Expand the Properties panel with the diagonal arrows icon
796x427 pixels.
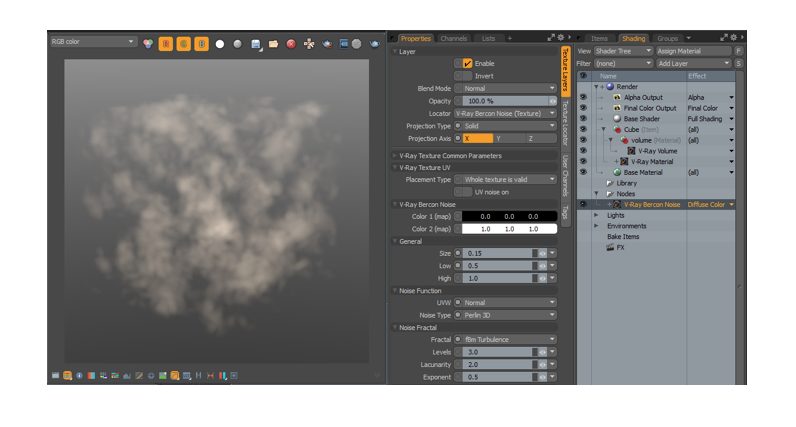point(551,38)
